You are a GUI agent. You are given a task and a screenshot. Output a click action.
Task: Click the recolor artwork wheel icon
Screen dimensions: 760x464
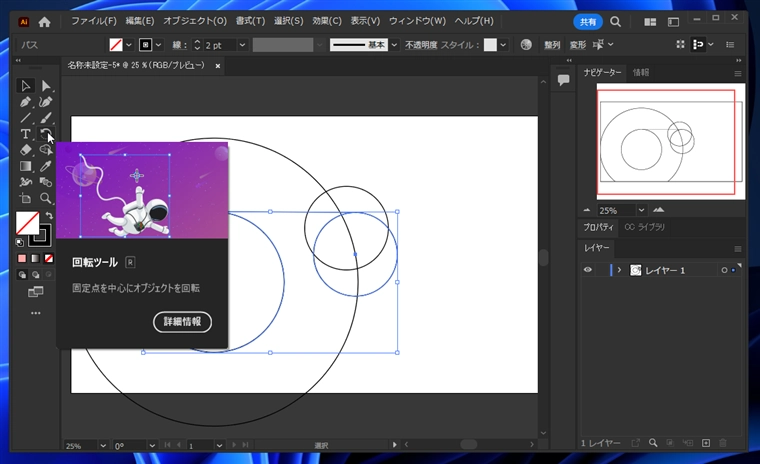tap(526, 45)
